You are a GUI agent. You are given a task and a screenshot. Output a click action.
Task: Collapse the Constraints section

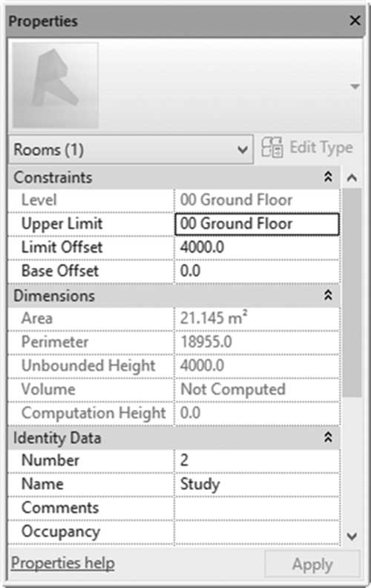tap(328, 177)
